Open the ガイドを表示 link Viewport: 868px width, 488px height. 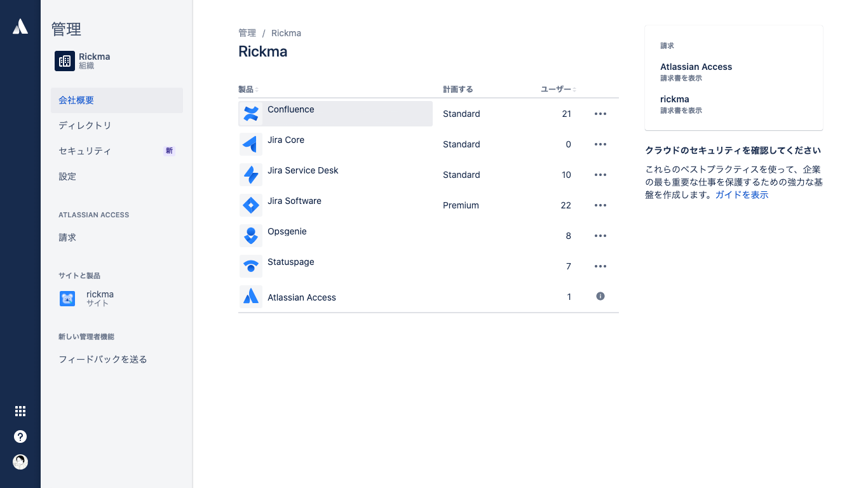coord(742,195)
